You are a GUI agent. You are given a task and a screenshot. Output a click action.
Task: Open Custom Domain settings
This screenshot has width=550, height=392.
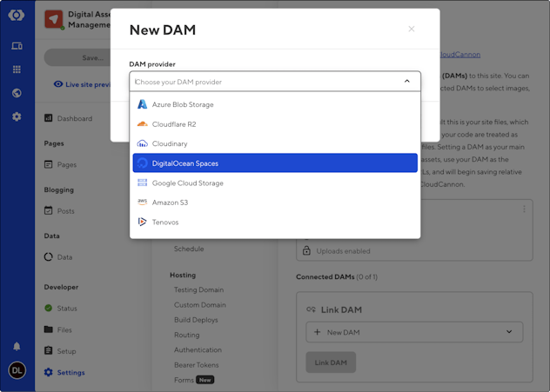(x=200, y=305)
